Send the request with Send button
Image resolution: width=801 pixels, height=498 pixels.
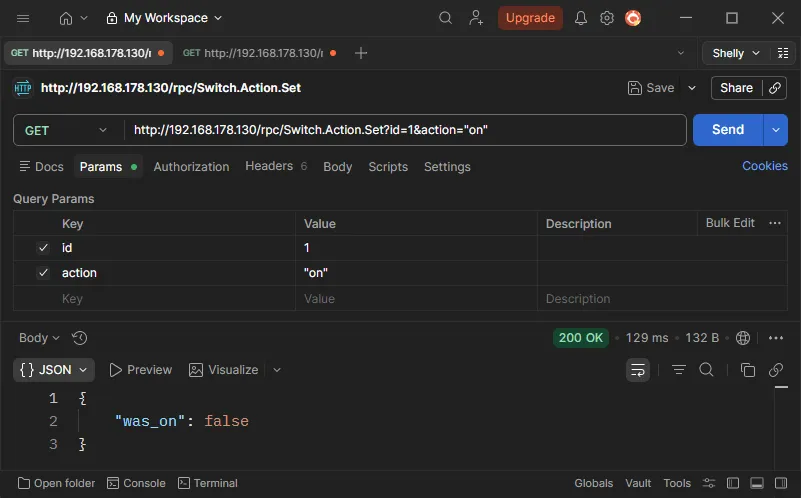[x=727, y=130]
